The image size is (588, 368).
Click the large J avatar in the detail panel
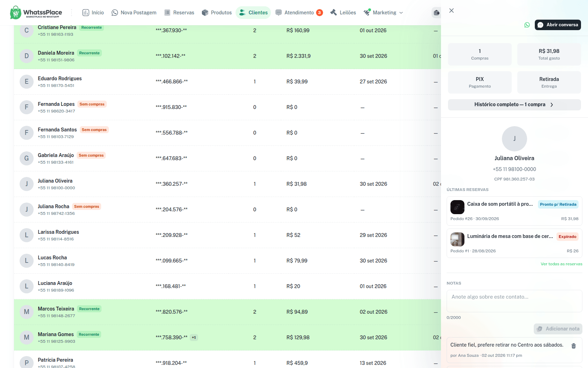514,139
